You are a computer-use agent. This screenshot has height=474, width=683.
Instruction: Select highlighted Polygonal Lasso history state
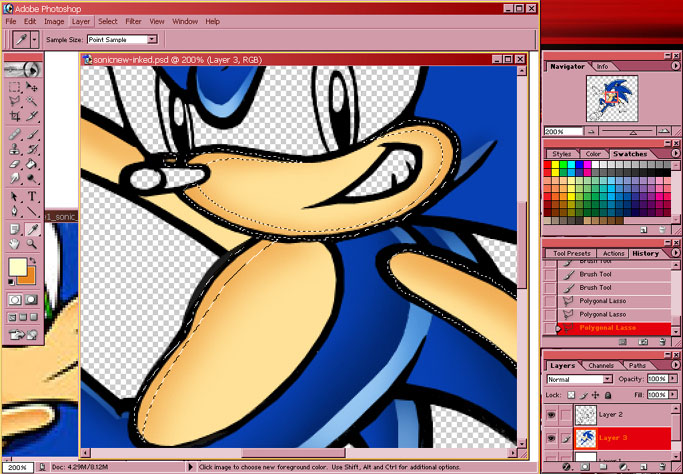(614, 328)
